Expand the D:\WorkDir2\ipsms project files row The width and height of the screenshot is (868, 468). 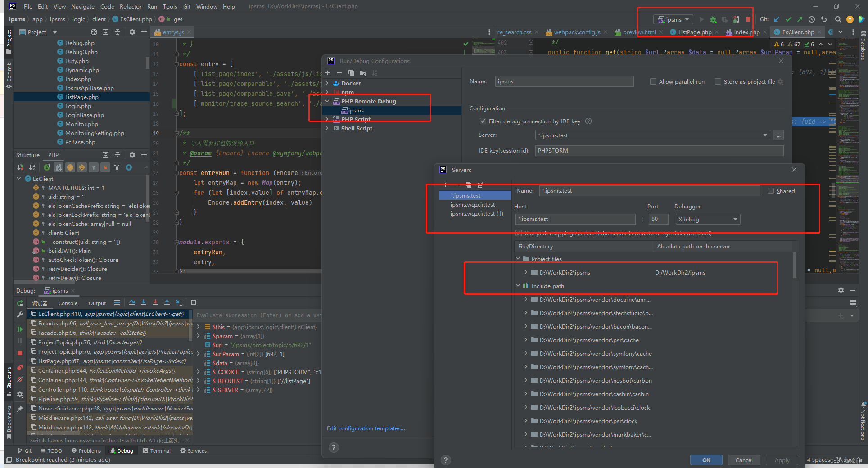(x=526, y=272)
